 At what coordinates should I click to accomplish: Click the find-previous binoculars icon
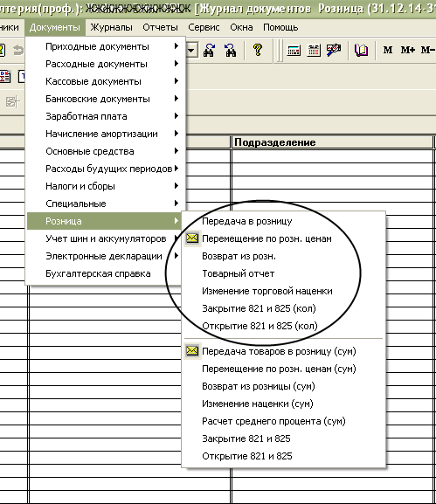tap(230, 50)
